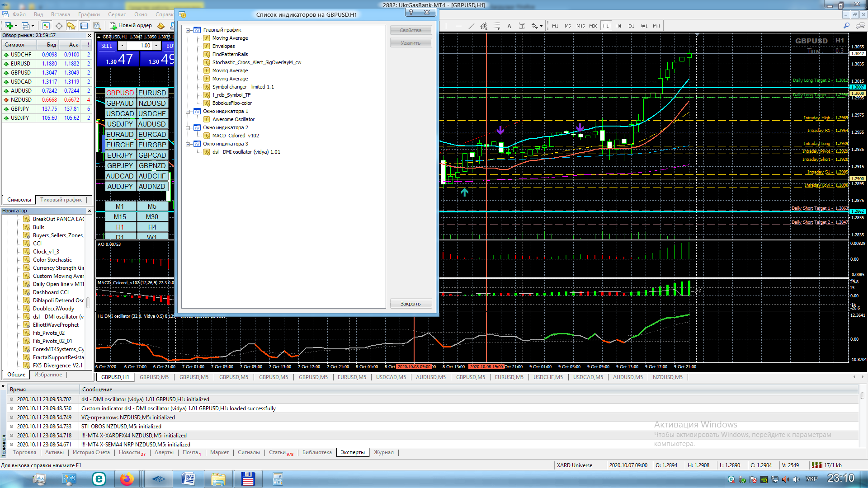
Task: Open the Тиковый график tab
Action: tap(61, 200)
